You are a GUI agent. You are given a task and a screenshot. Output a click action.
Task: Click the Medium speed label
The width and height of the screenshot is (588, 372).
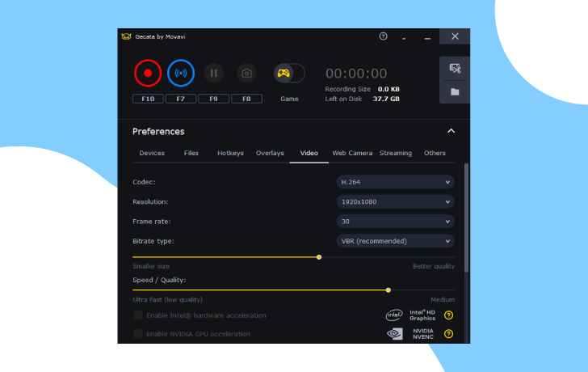443,299
